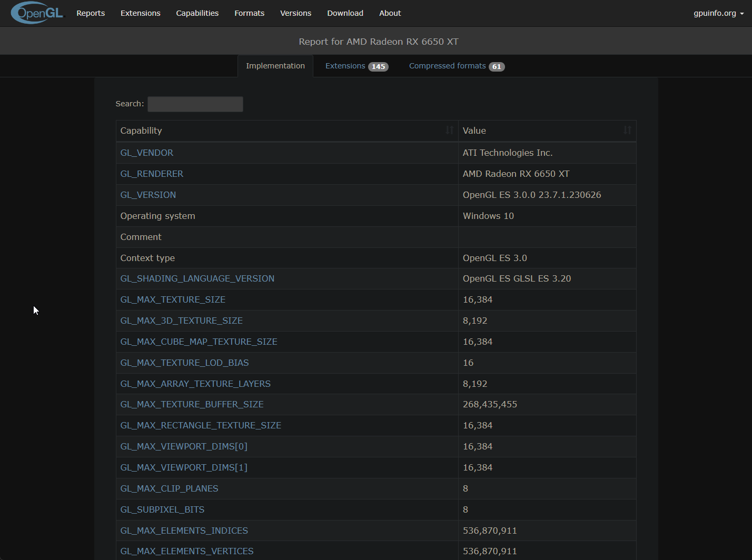752x560 pixels.
Task: Open GL_MAX_TEXTURE_LOD_BIAS link
Action: point(185,363)
